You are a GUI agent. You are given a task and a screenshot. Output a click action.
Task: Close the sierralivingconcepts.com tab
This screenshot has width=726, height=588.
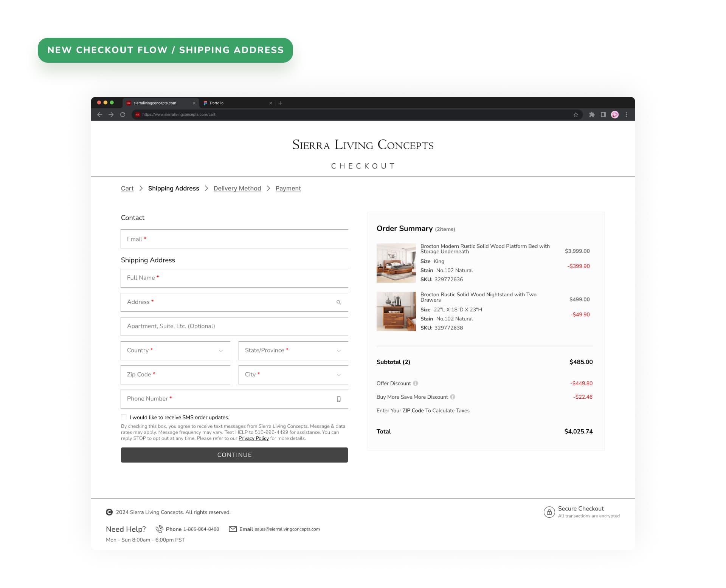click(194, 103)
